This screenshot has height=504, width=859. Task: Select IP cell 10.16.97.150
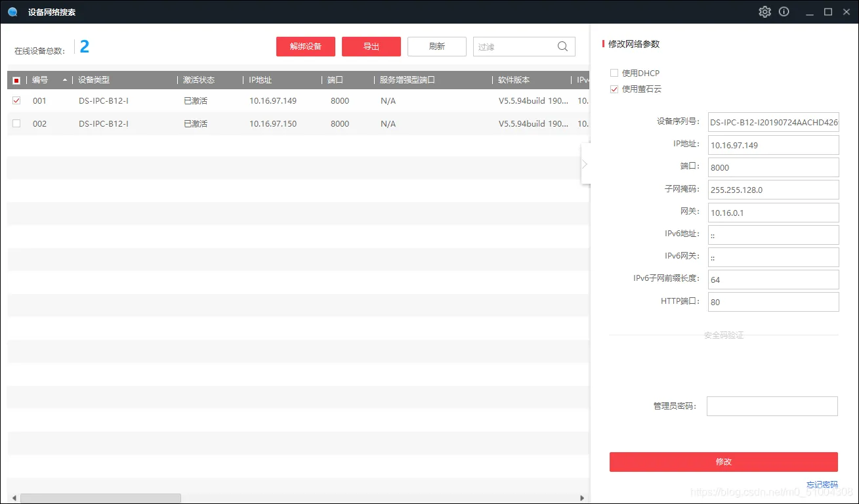[x=273, y=123]
